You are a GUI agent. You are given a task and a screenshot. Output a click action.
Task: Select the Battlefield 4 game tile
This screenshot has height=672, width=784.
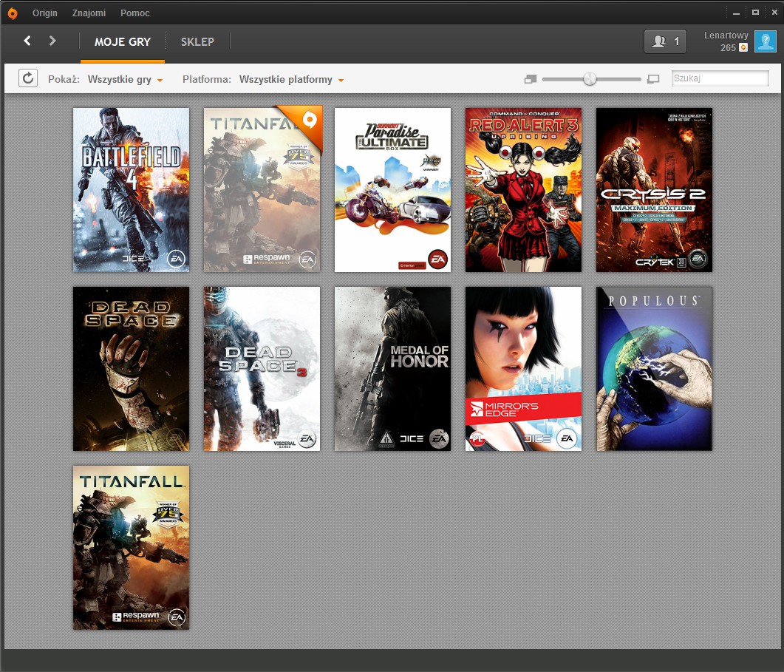click(x=131, y=190)
